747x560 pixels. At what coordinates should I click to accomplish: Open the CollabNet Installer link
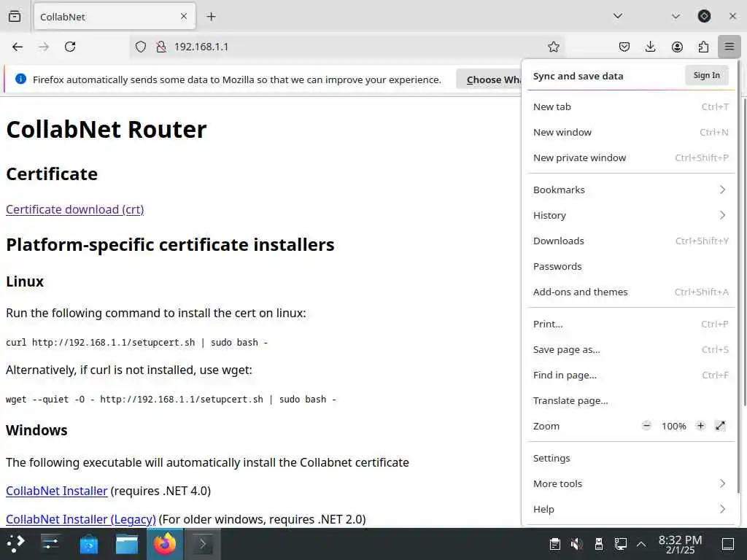click(57, 491)
